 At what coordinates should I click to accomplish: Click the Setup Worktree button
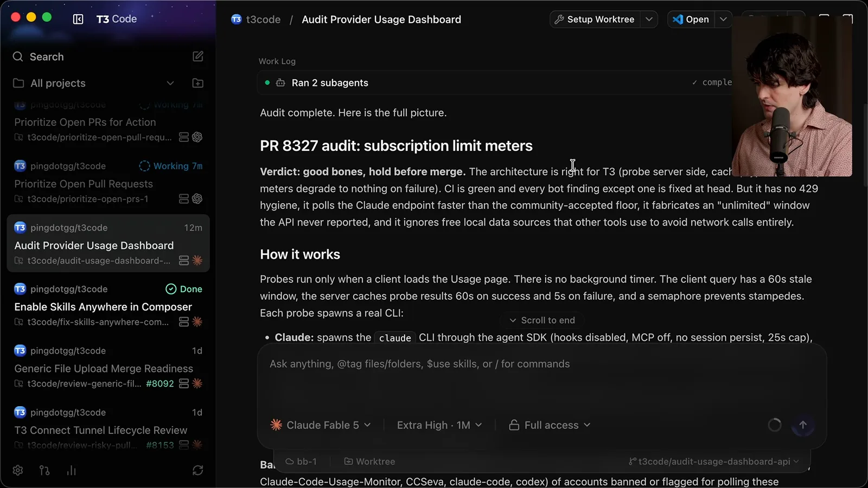pyautogui.click(x=595, y=20)
